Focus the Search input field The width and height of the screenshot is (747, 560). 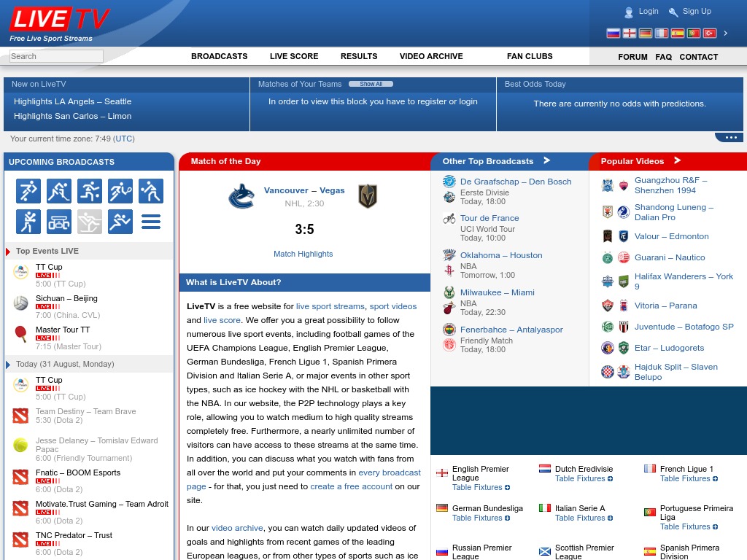(56, 56)
